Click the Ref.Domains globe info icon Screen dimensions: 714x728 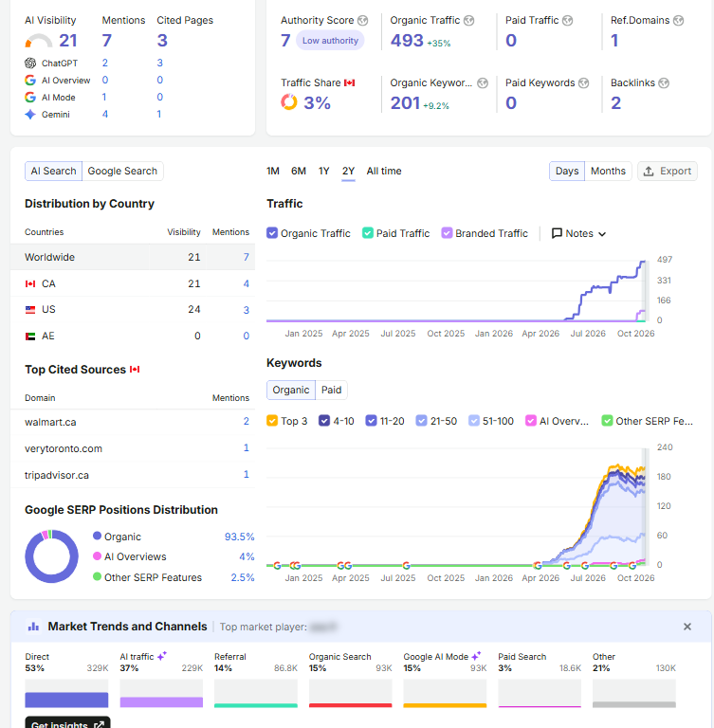pos(679,21)
